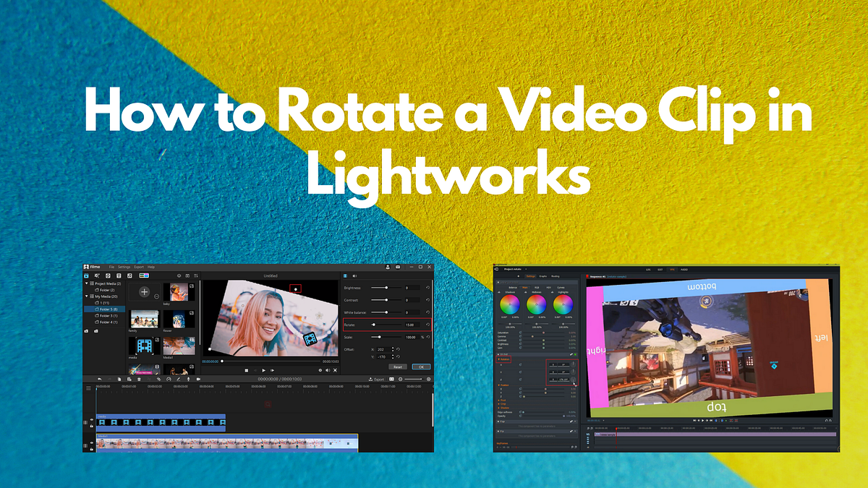
Task: Click the OK button in Filme's adjustment panel
Action: click(420, 367)
